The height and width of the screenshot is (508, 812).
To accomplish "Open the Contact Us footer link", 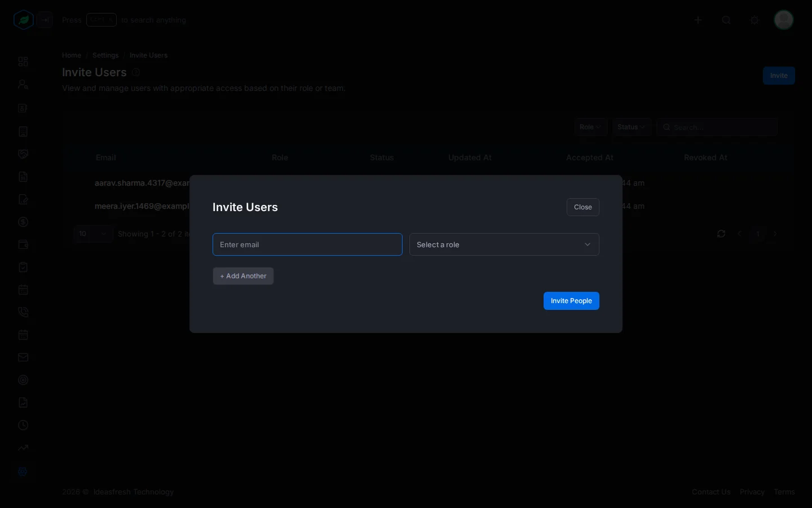I will (711, 492).
